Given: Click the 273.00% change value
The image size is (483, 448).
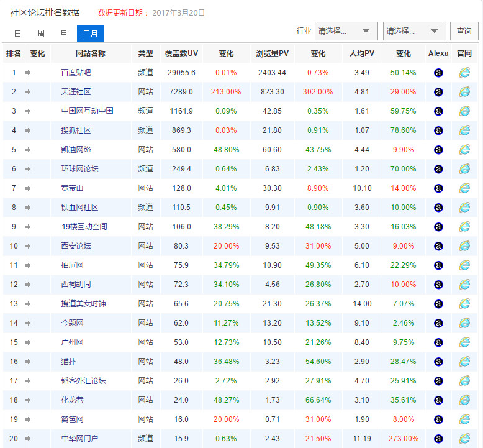Looking at the screenshot, I should coord(403,439).
